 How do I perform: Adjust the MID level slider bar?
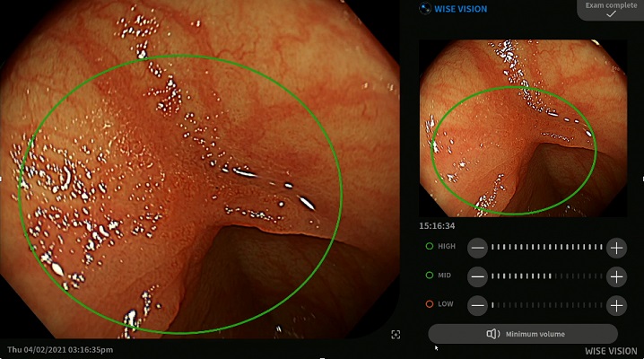[546, 276]
